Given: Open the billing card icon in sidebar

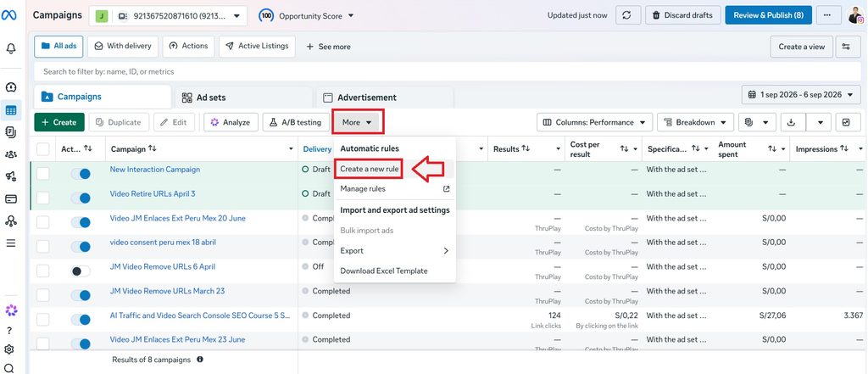Looking at the screenshot, I should point(10,199).
